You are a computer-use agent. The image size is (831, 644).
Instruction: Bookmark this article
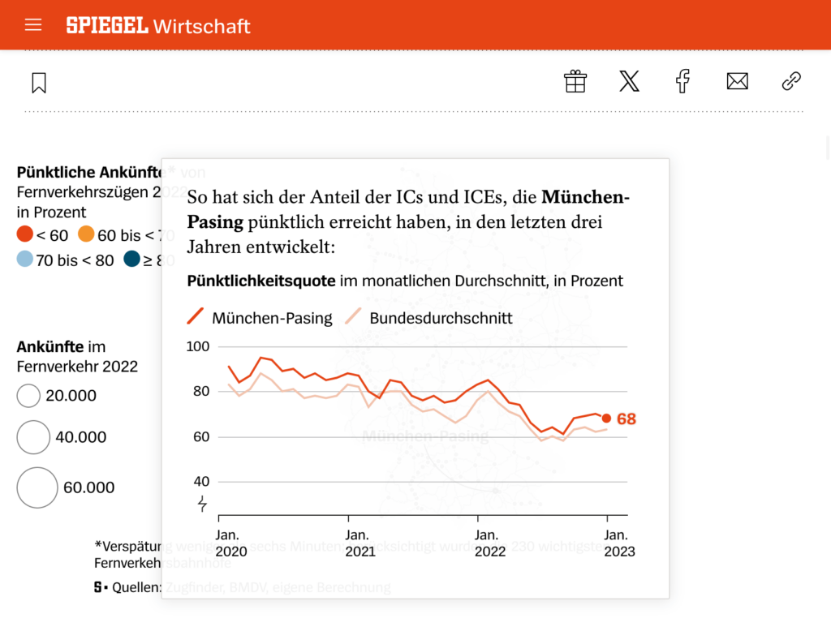39,84
